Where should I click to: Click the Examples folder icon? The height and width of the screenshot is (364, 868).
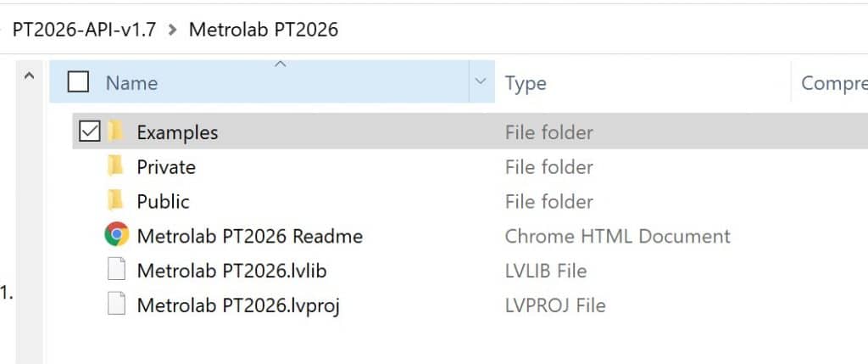click(115, 132)
